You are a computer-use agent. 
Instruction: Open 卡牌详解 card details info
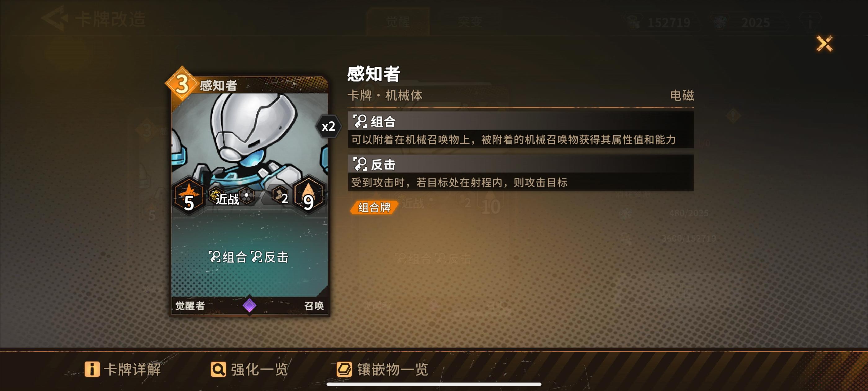point(123,369)
